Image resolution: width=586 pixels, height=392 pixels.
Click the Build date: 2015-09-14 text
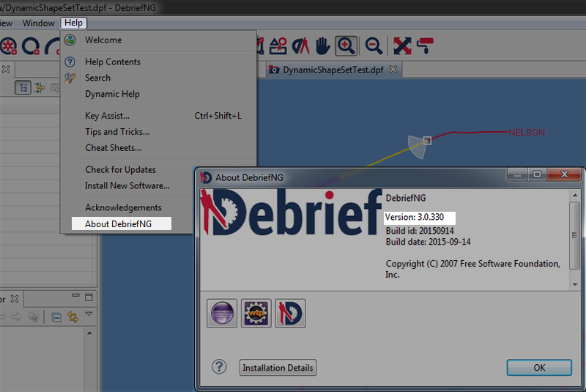point(428,242)
